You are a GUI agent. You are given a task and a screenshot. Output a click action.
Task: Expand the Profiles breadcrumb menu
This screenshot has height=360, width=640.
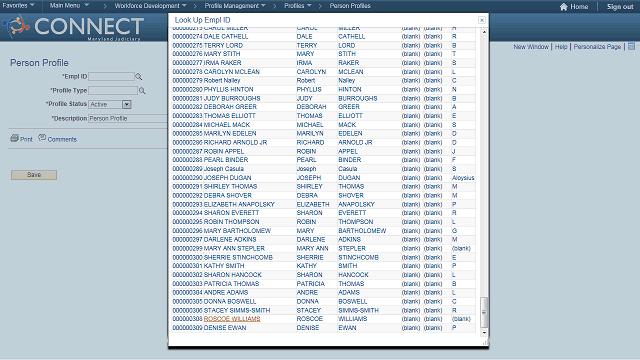[x=298, y=6]
